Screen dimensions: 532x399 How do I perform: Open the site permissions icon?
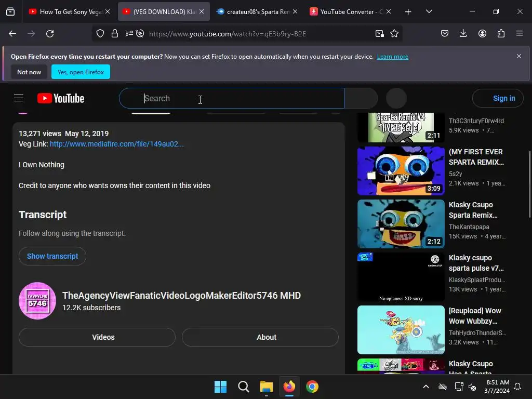click(129, 34)
